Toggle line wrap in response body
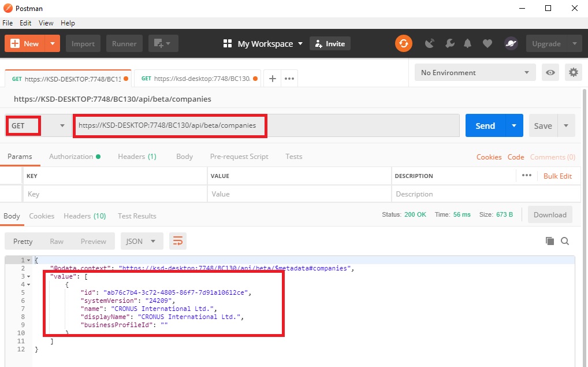The height and width of the screenshot is (367, 588). (x=177, y=241)
